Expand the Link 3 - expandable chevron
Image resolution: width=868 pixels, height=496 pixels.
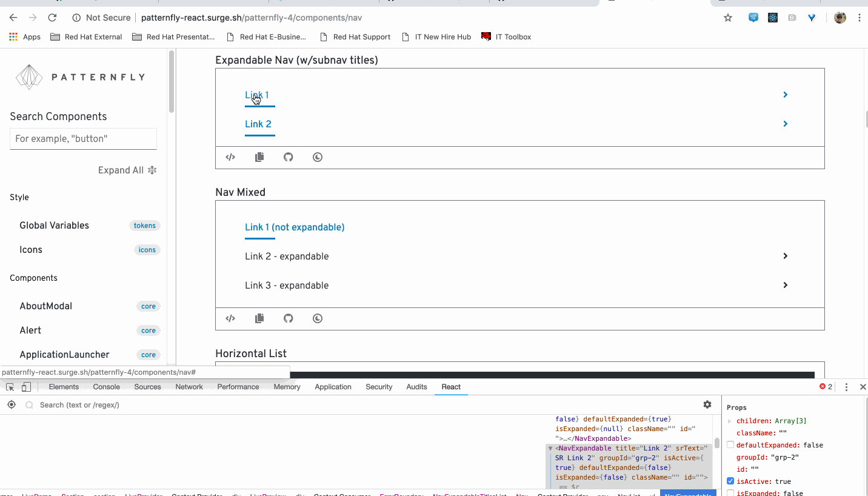click(786, 285)
